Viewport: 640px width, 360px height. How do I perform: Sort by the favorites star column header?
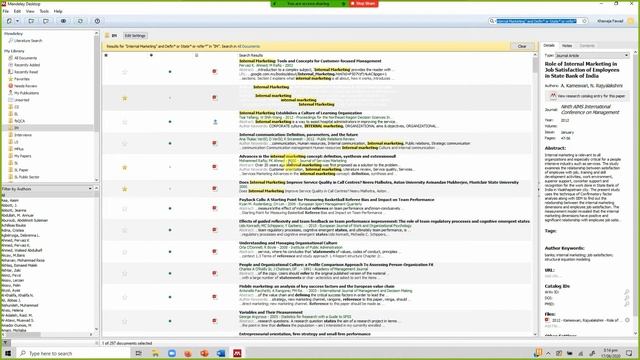point(107,55)
